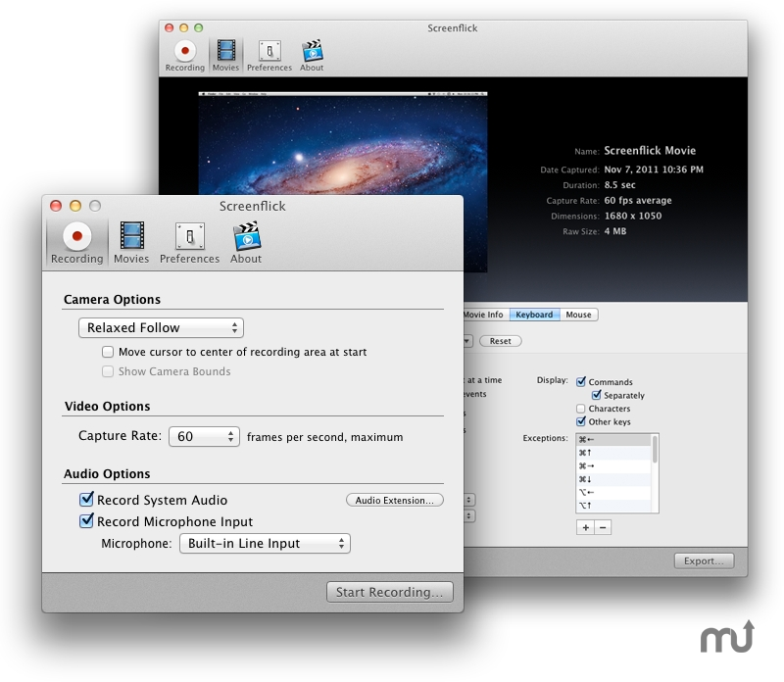Uncheck Record Microphone Input

86,520
